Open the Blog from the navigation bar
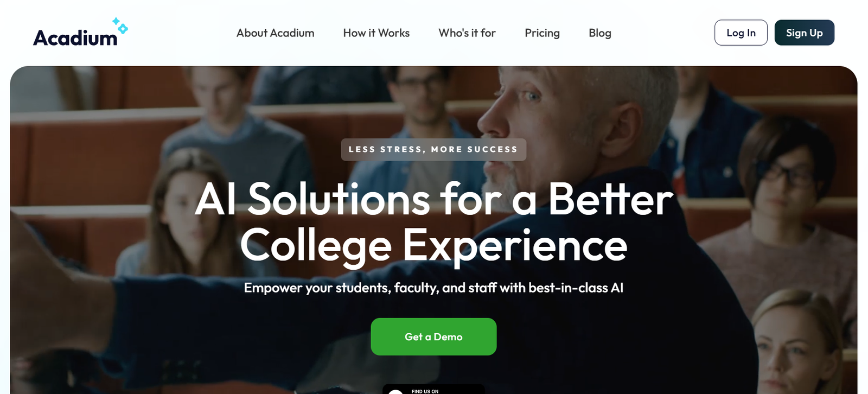Screen dimensions: 868x394 click(x=599, y=33)
